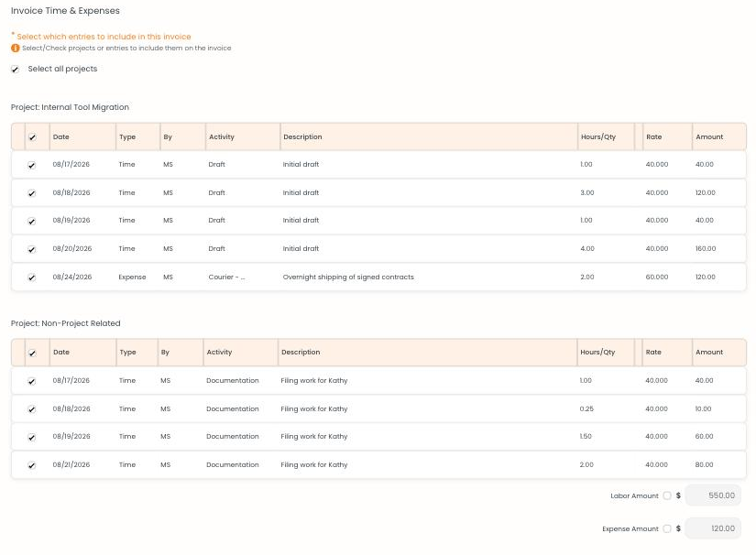Uncheck the 08/19/2026 Filing work entry
This screenshot has height=555, width=756.
[x=32, y=437]
